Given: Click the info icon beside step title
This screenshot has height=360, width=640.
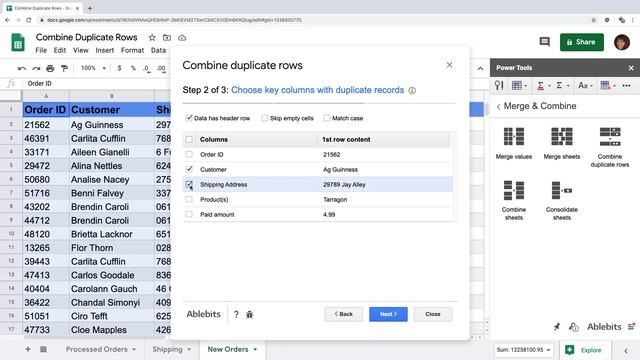Looking at the screenshot, I should [x=412, y=91].
